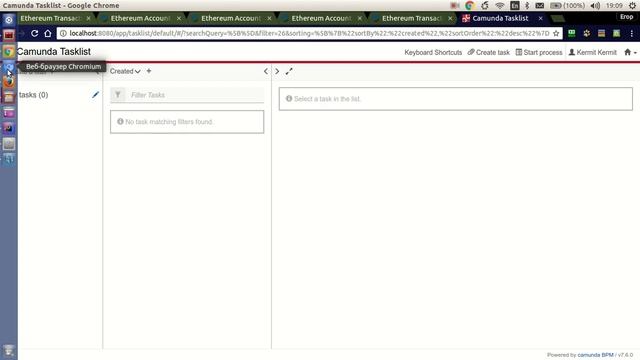This screenshot has width=640, height=360.
Task: Open the Ubuntu Dash from the launcher
Action: [x=9, y=20]
